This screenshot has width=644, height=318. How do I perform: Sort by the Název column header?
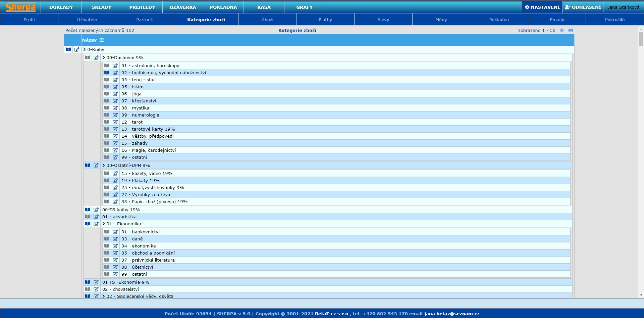pos(89,40)
